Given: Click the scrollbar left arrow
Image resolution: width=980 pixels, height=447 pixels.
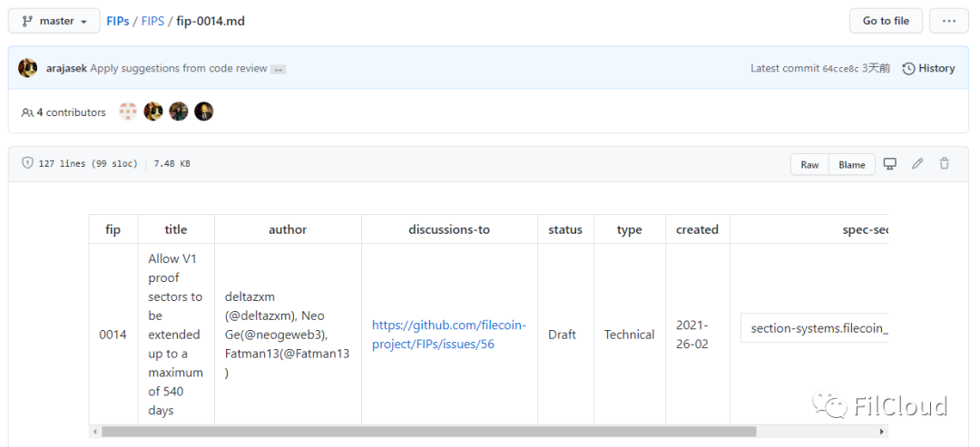Looking at the screenshot, I should pyautogui.click(x=95, y=432).
